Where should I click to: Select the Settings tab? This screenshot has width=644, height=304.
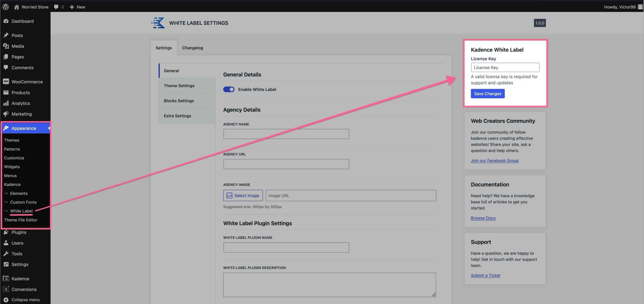coord(164,48)
